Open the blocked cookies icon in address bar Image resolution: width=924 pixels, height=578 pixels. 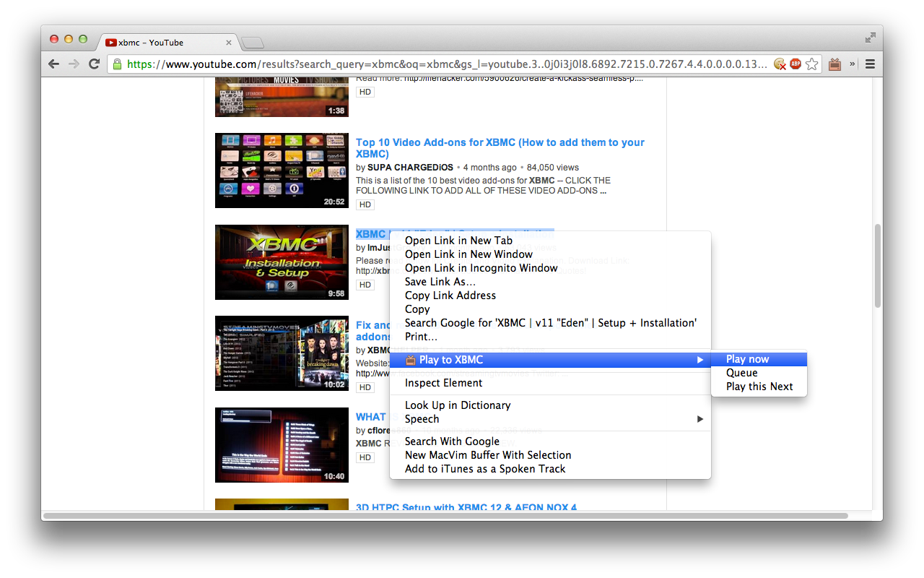[780, 64]
